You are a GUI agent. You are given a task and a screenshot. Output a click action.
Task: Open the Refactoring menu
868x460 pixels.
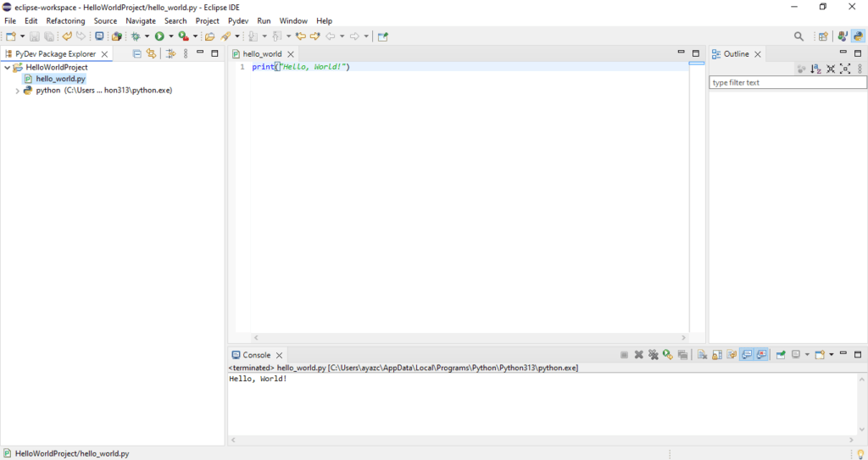coord(66,21)
